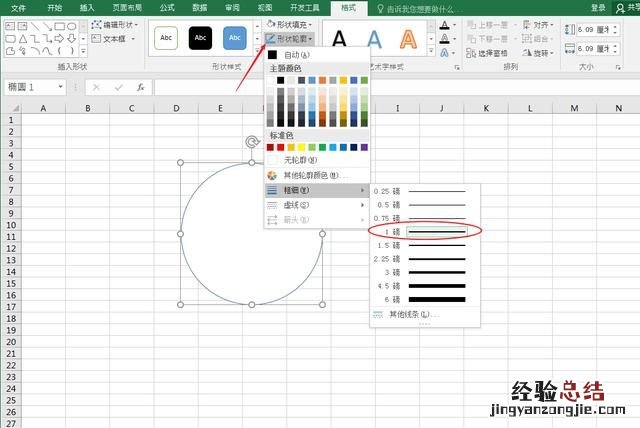Select the 6 磅 line weight
The height and width of the screenshot is (428, 640).
pyautogui.click(x=424, y=299)
